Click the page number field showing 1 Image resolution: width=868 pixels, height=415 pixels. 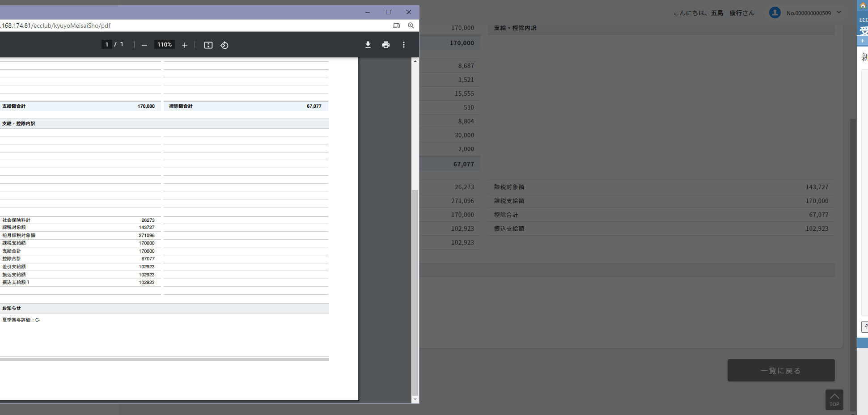107,45
